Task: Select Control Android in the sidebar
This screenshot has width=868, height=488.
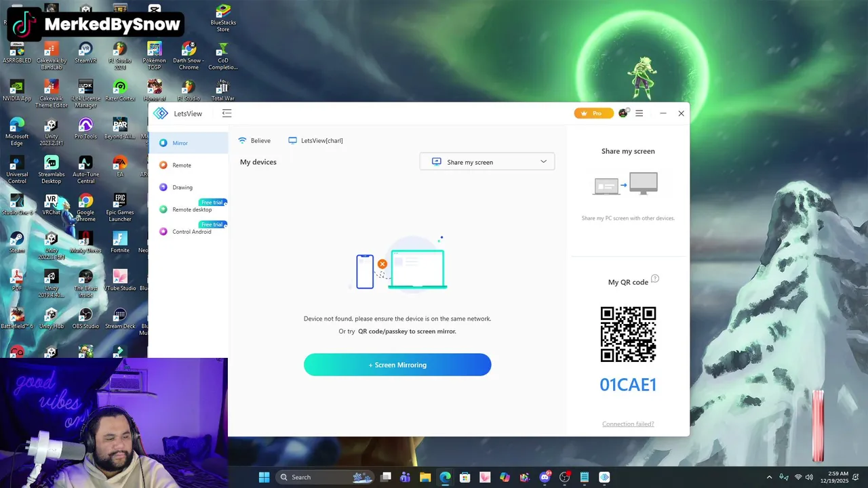Action: pyautogui.click(x=189, y=232)
